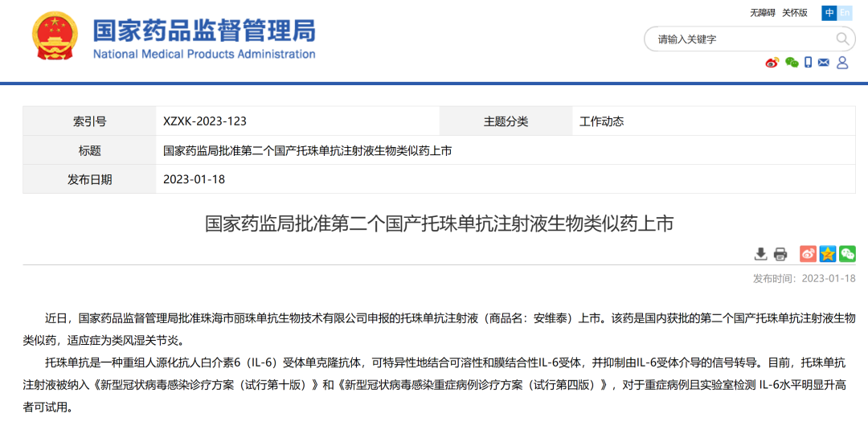
Task: Switch to 关怀版 care mode
Action: [x=795, y=13]
